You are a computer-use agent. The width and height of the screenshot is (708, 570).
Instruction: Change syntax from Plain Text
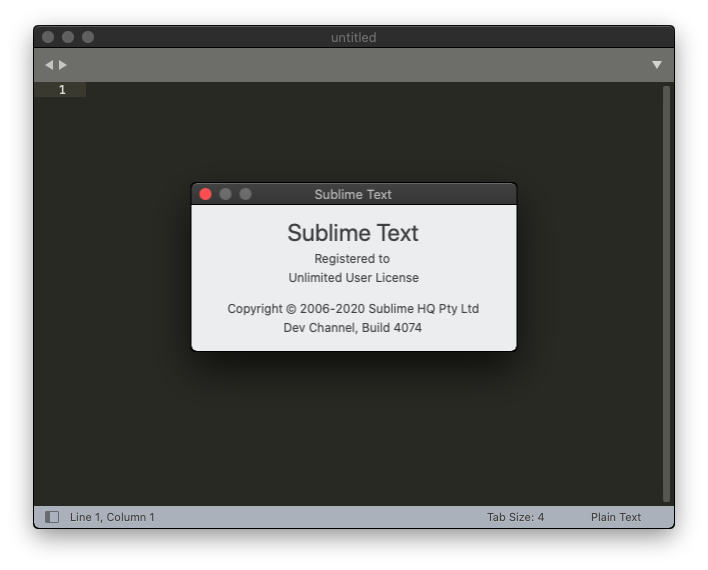point(615,517)
